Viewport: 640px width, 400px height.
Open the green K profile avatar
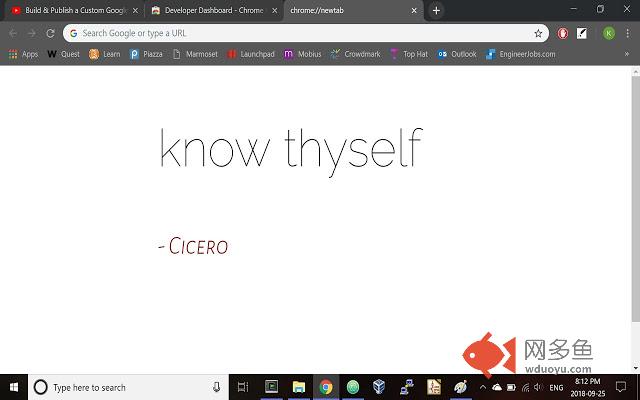tap(609, 33)
